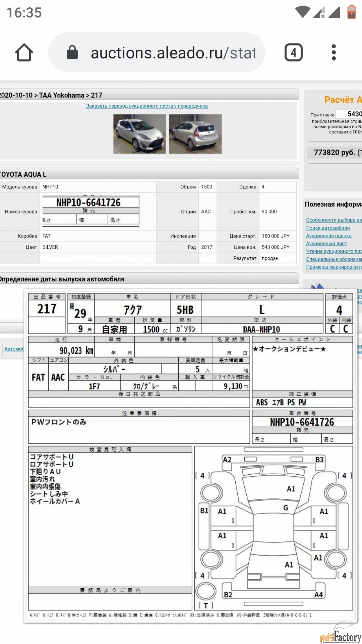Open the 'Примеры маркировки' link
Screen dimensions: 362x644
point(334,267)
